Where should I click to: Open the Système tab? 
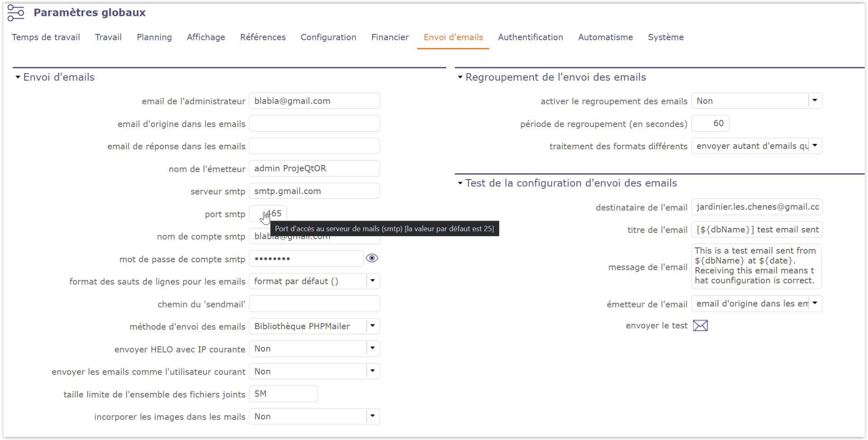coord(665,37)
